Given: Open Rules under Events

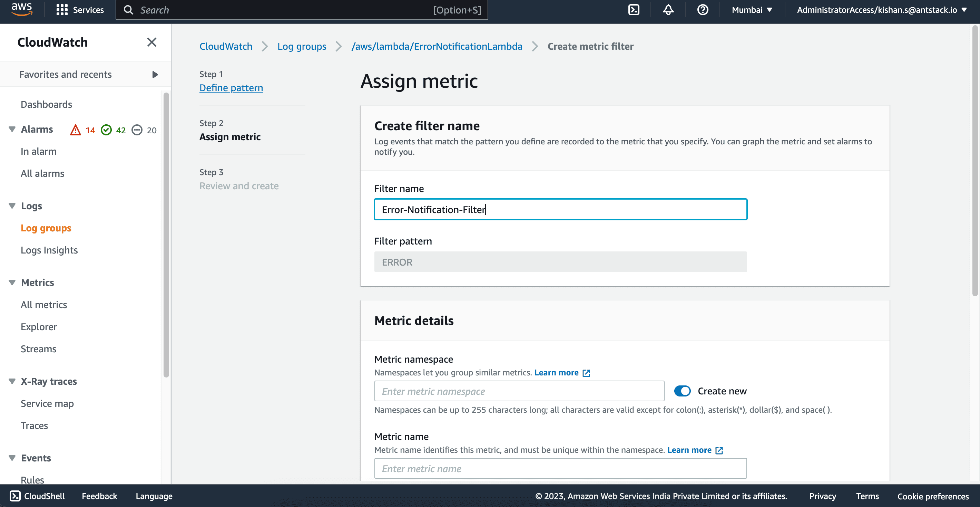Looking at the screenshot, I should point(32,480).
